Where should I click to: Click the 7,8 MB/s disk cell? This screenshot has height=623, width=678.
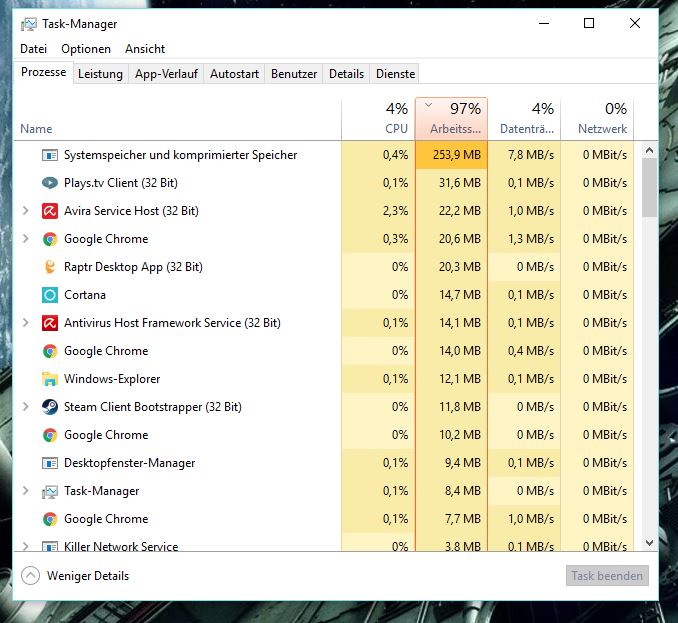(524, 155)
